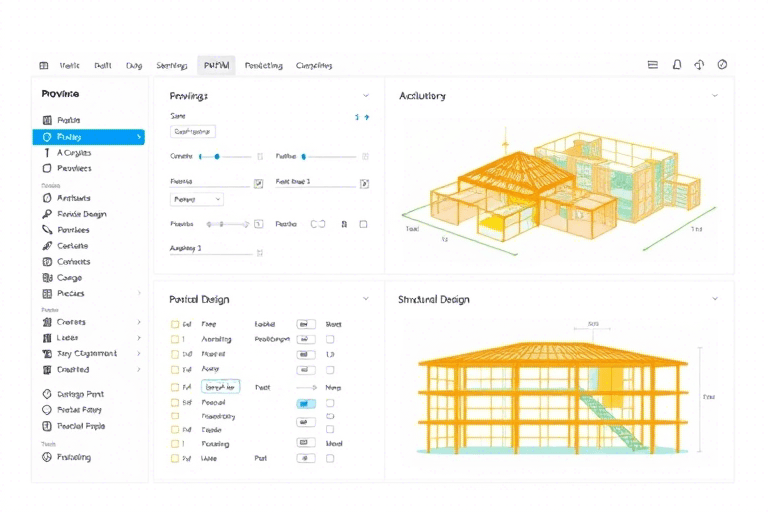Toggle the highlighted blue switch in Peooal row
This screenshot has height=512, width=768.
(x=306, y=403)
